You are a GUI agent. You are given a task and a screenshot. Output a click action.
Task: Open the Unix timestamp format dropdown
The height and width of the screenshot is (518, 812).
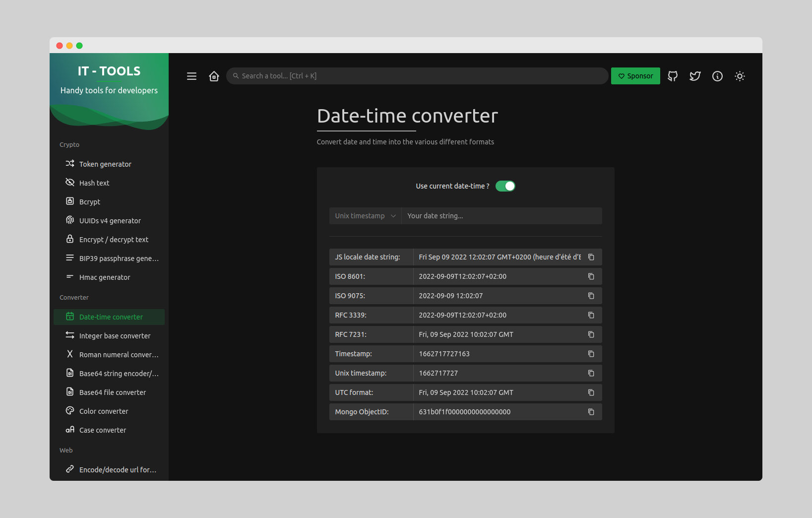(365, 216)
